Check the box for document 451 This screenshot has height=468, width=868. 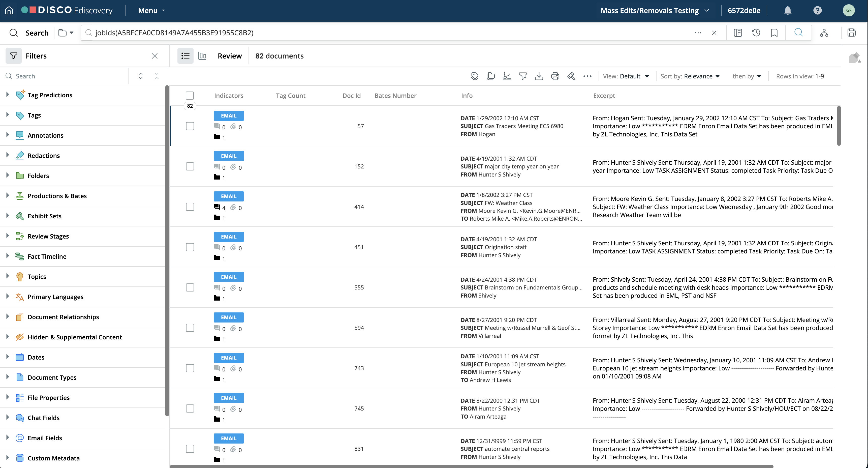[190, 247]
